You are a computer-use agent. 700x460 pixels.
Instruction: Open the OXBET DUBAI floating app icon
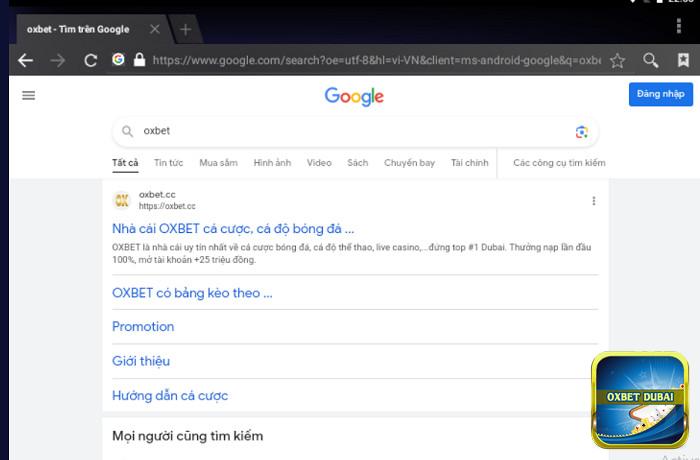[640, 400]
